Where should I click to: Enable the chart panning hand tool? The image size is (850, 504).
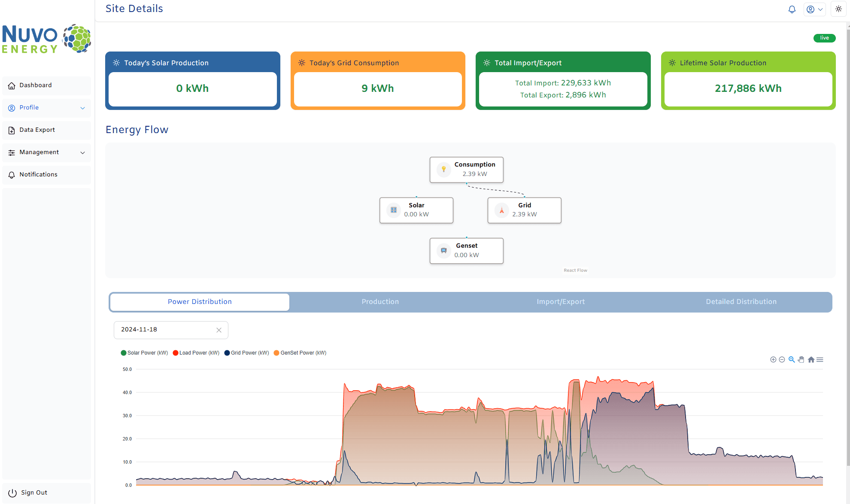(x=801, y=360)
